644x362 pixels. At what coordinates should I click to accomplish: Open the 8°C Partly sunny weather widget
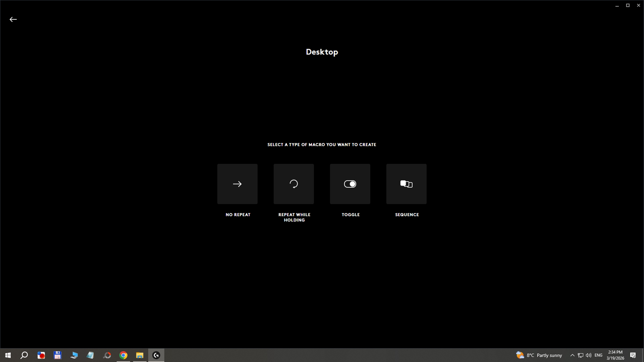[539, 355]
